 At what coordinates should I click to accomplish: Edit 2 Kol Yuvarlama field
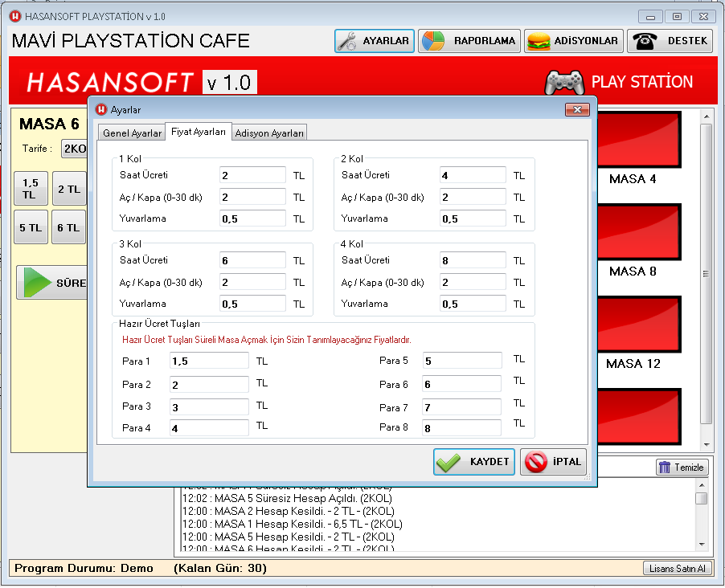pos(473,218)
